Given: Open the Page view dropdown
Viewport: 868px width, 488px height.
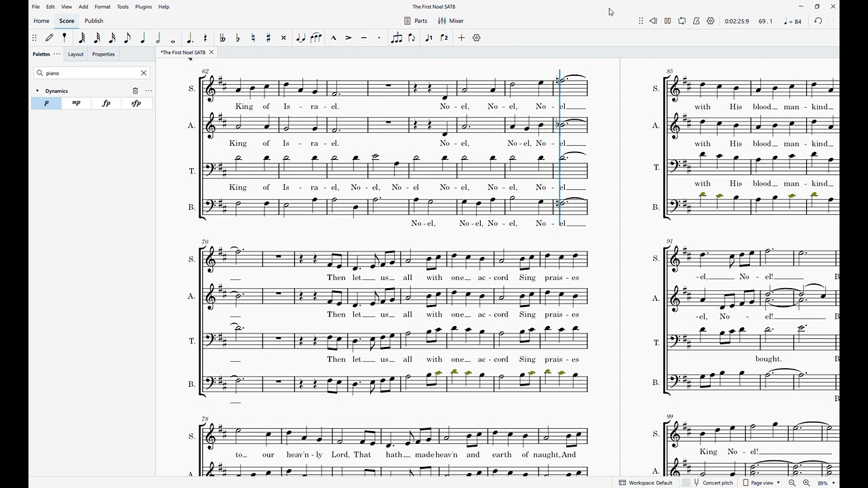Looking at the screenshot, I should pos(762,483).
